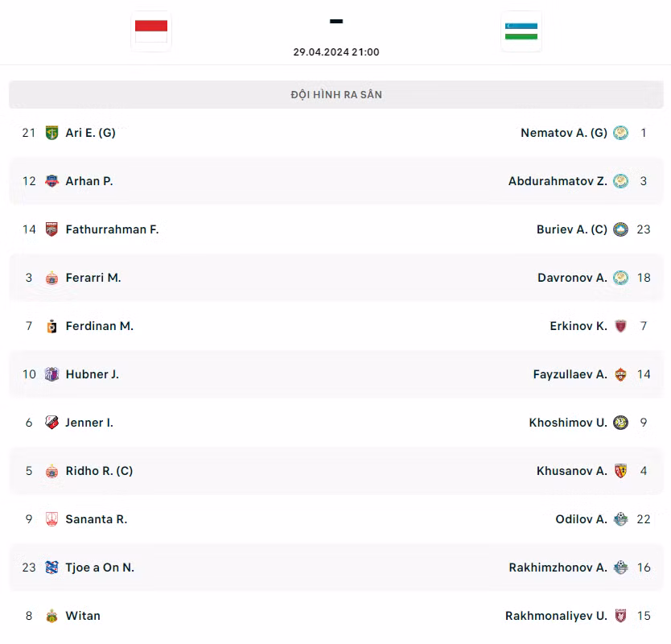This screenshot has height=644, width=671.
Task: Click the club emblem beside Witan
Action: click(x=50, y=616)
